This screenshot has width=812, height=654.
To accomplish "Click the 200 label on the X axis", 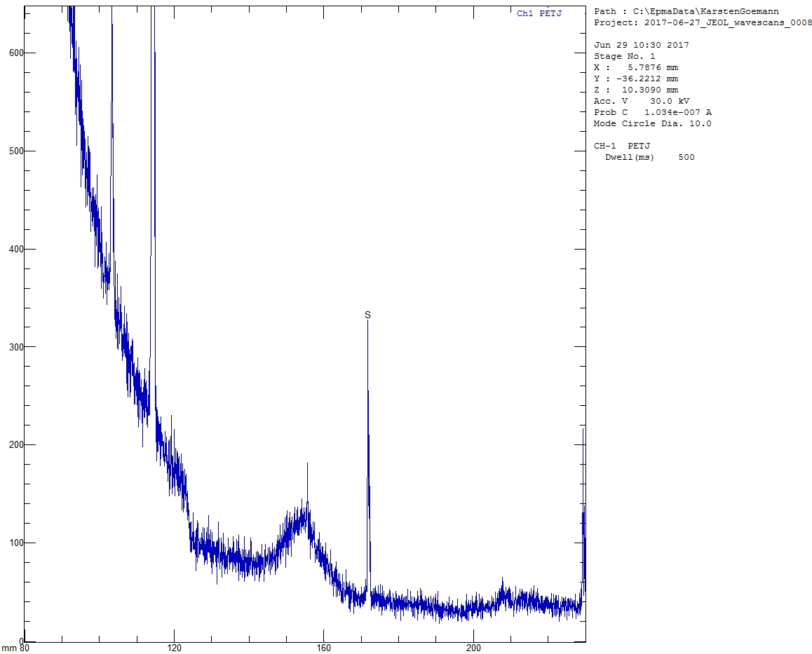I will coord(474,648).
